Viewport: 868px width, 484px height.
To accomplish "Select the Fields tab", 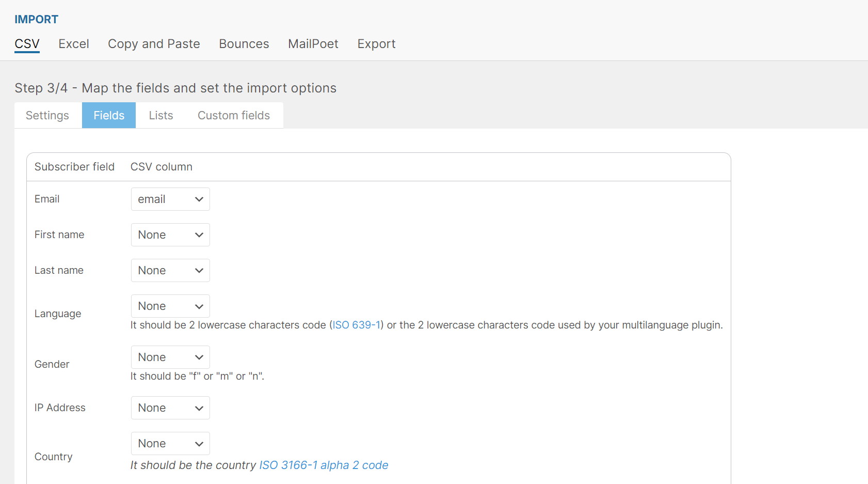I will click(x=108, y=115).
